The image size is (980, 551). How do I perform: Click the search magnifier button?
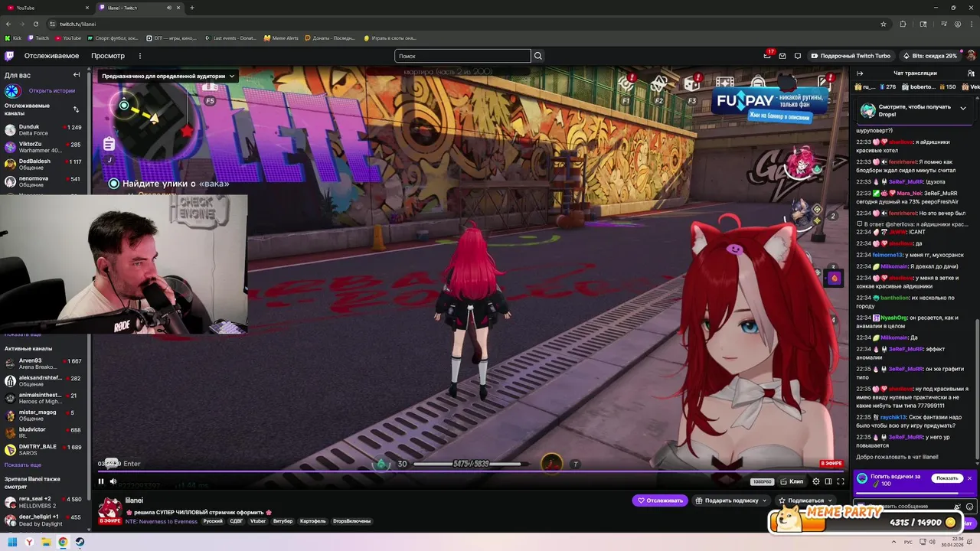538,56
